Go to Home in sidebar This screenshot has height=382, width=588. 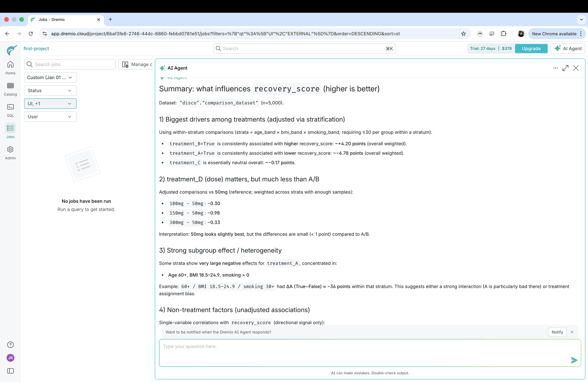pyautogui.click(x=10, y=68)
